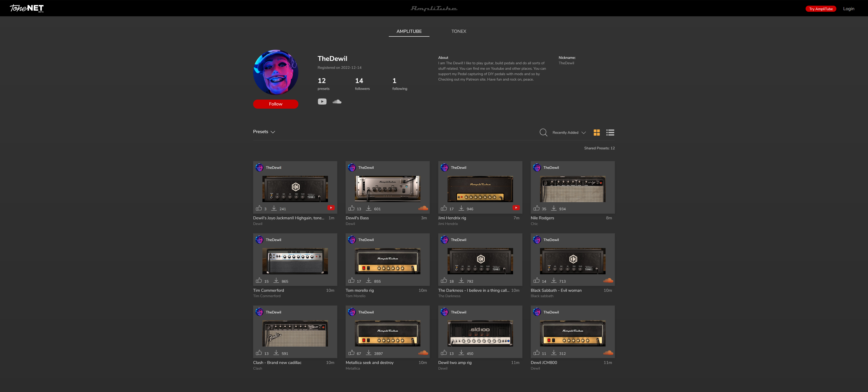Image resolution: width=868 pixels, height=392 pixels.
Task: Click the Login link
Action: tap(849, 9)
